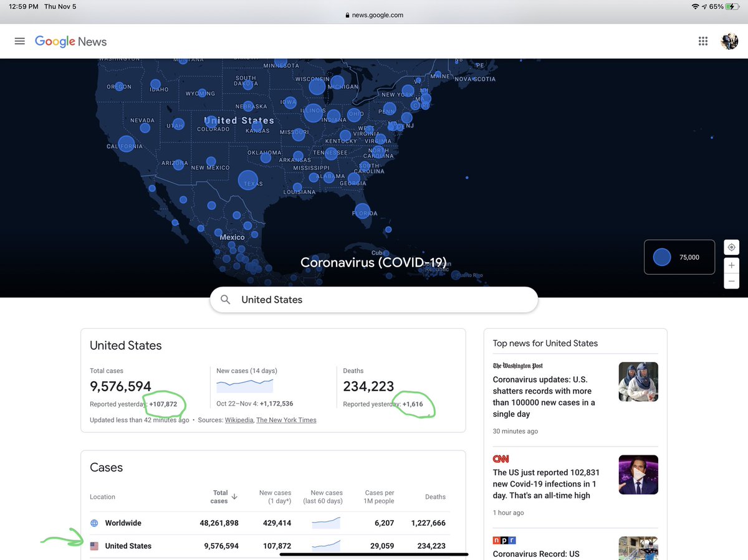This screenshot has width=748, height=560.
Task: Click the Mexico label on map
Action: tap(233, 237)
